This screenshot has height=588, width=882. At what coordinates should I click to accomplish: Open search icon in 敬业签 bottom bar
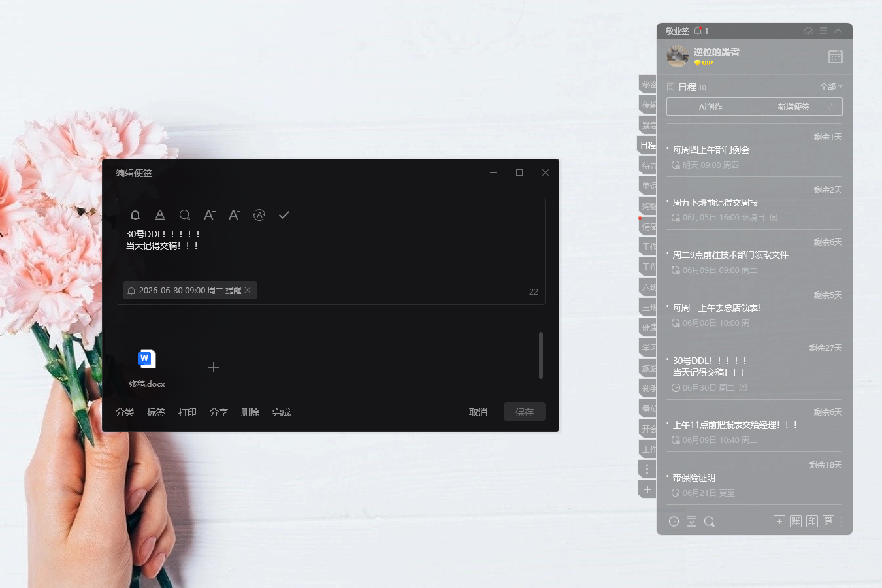click(709, 521)
